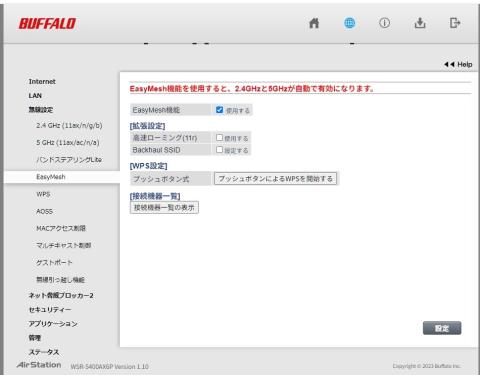The width and height of the screenshot is (480, 375).
Task: Open 5 GHz (11ax/ac/n/a) settings
Action: tap(68, 143)
